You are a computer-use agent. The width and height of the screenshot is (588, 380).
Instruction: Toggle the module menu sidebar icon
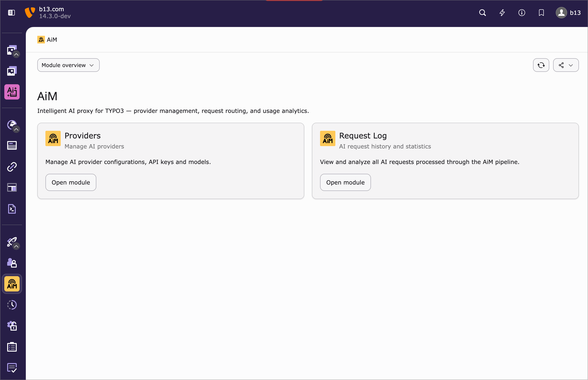coord(11,13)
